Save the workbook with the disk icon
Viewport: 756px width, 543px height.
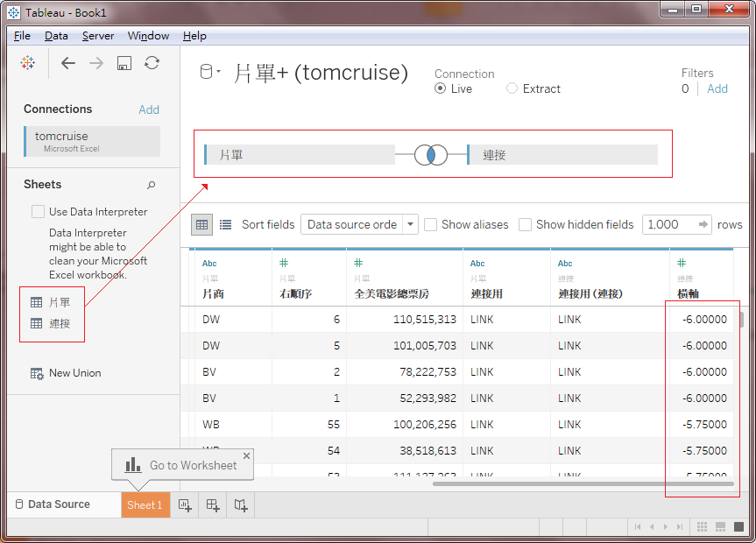[124, 63]
